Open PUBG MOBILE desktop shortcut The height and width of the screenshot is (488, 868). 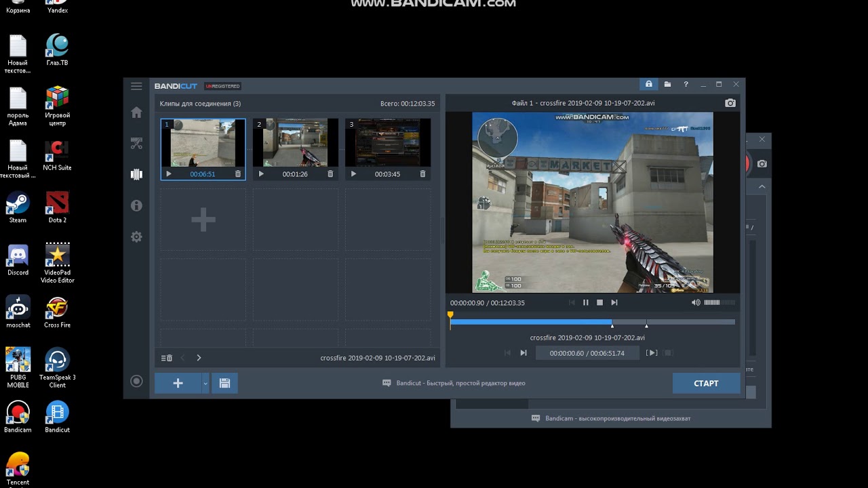point(18,369)
